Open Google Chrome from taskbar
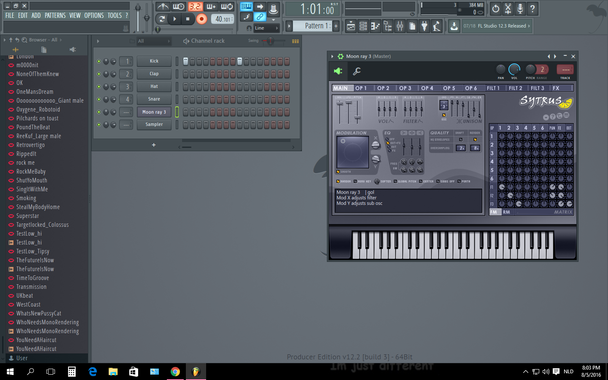Screen dimensions: 608x380 [x=175, y=371]
